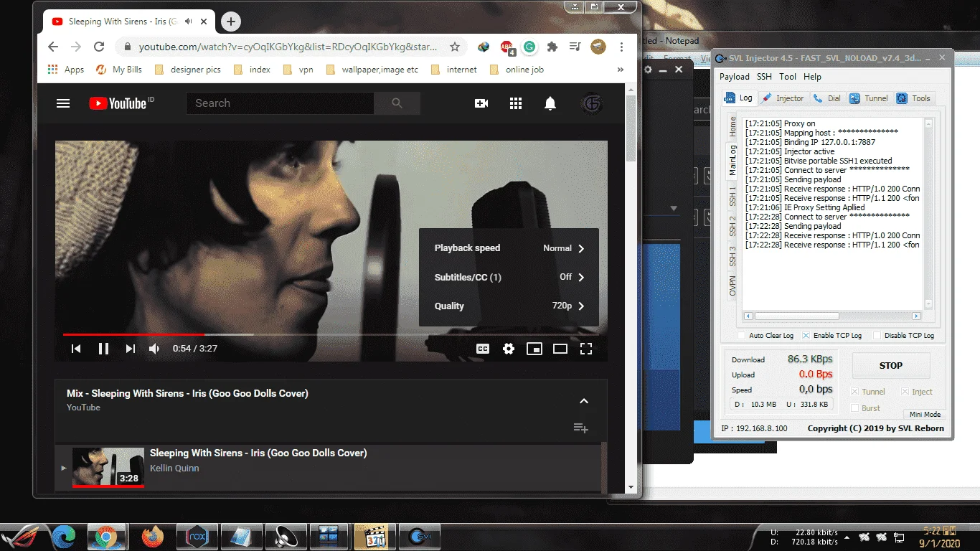The height and width of the screenshot is (551, 980).
Task: Open the SSH menu in SVL Injector
Action: pos(764,77)
